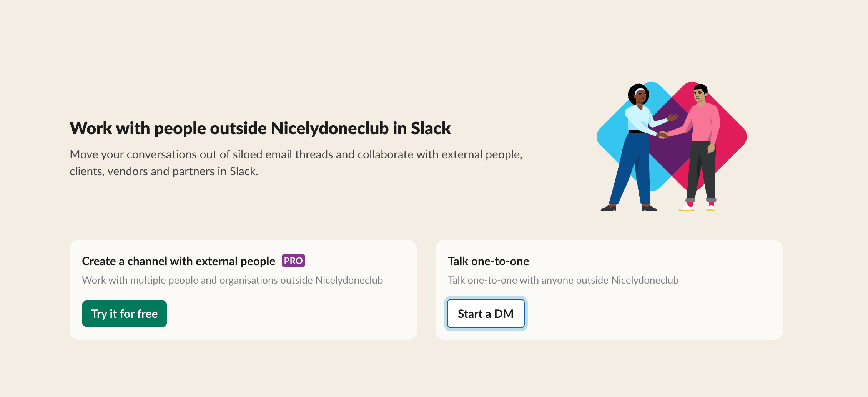Image resolution: width=868 pixels, height=397 pixels.
Task: Click the clasped hands in the illustration
Action: coord(663,135)
